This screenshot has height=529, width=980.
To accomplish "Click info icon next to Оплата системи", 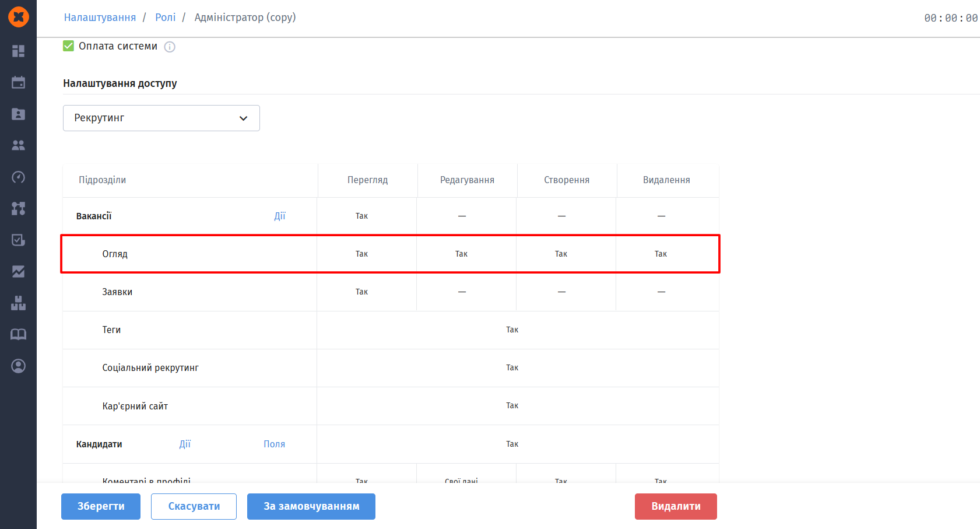I will 170,47.
